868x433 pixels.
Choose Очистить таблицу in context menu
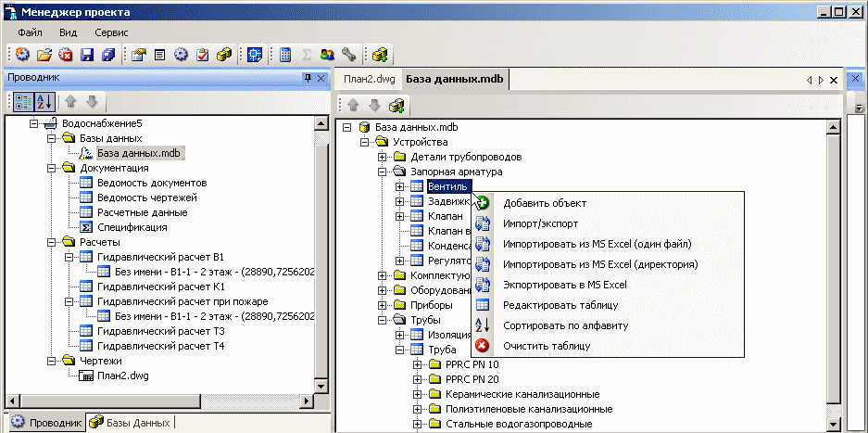point(608,346)
